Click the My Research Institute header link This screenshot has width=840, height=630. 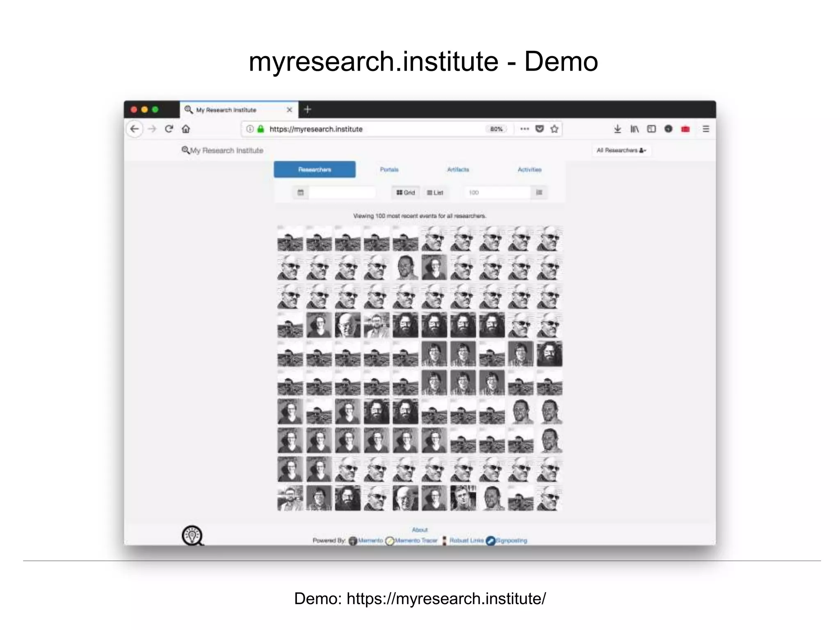222,151
